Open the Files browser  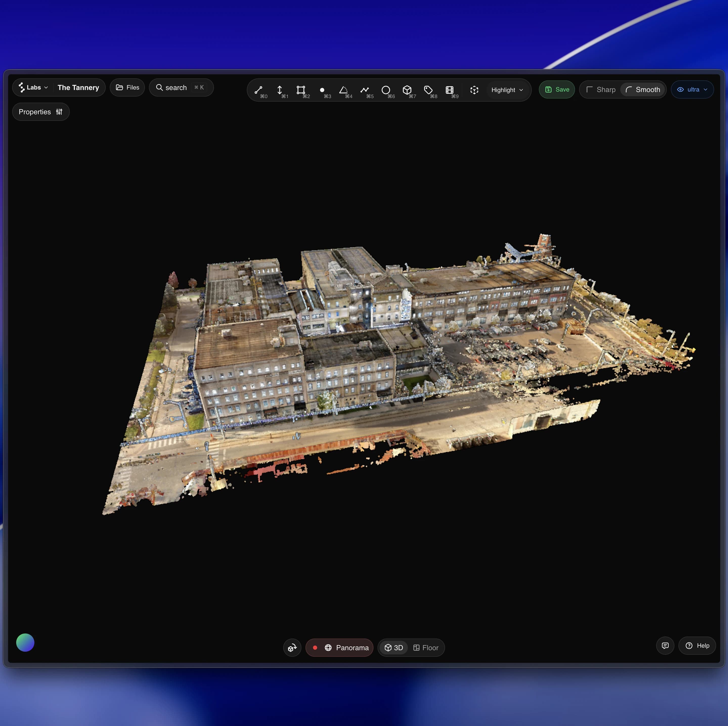[x=127, y=87]
